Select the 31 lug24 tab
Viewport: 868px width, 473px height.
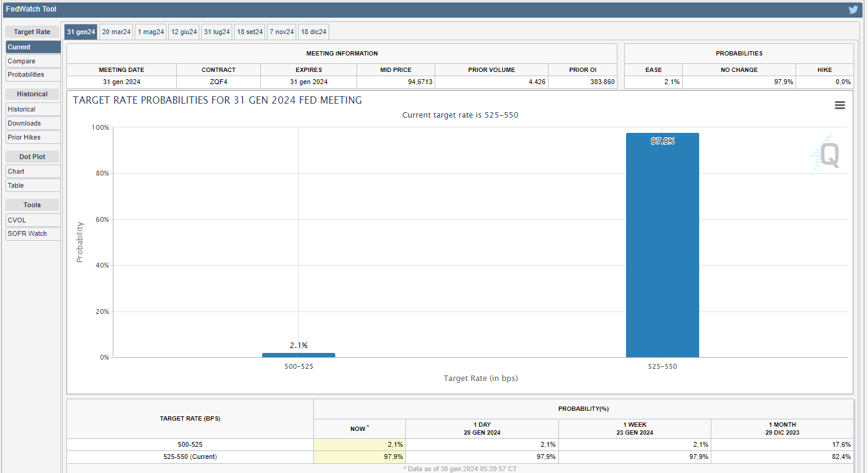coord(217,32)
